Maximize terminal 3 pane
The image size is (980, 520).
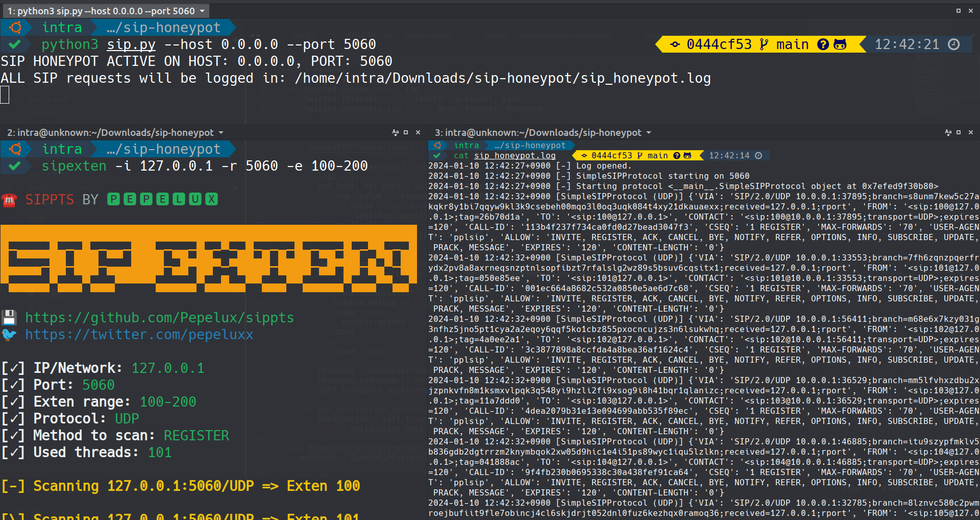coord(959,132)
